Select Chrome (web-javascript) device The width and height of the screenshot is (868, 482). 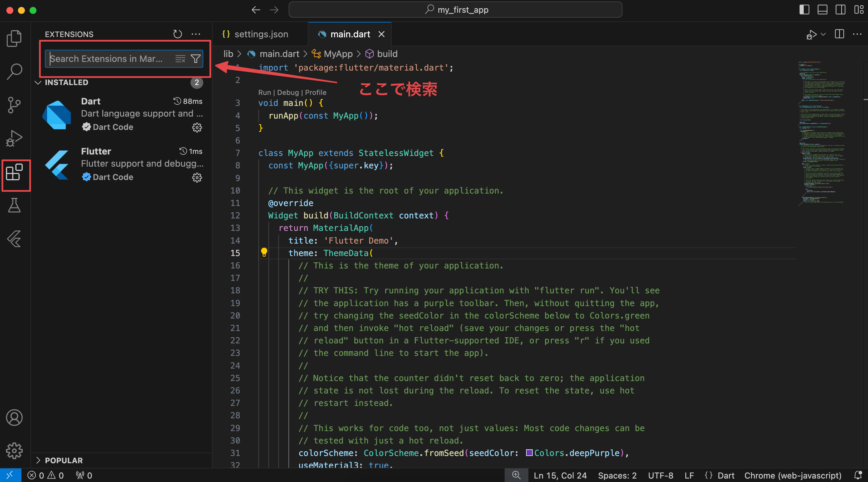coord(792,475)
